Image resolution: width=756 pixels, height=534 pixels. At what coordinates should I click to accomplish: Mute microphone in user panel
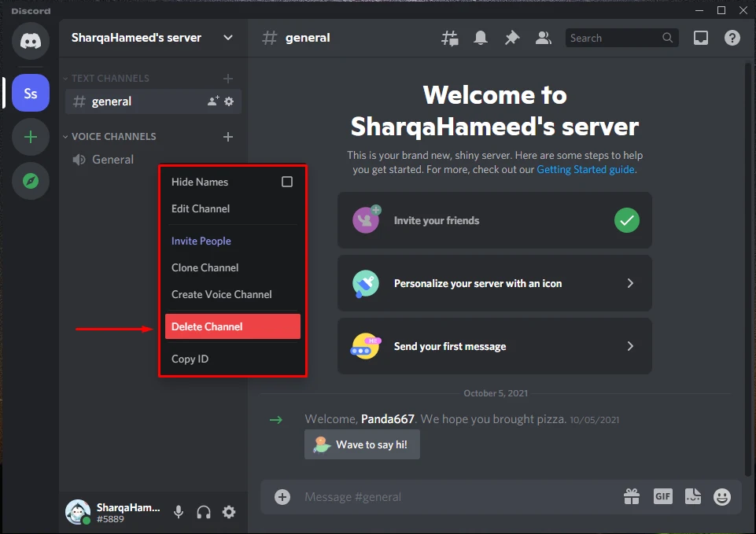pyautogui.click(x=179, y=512)
